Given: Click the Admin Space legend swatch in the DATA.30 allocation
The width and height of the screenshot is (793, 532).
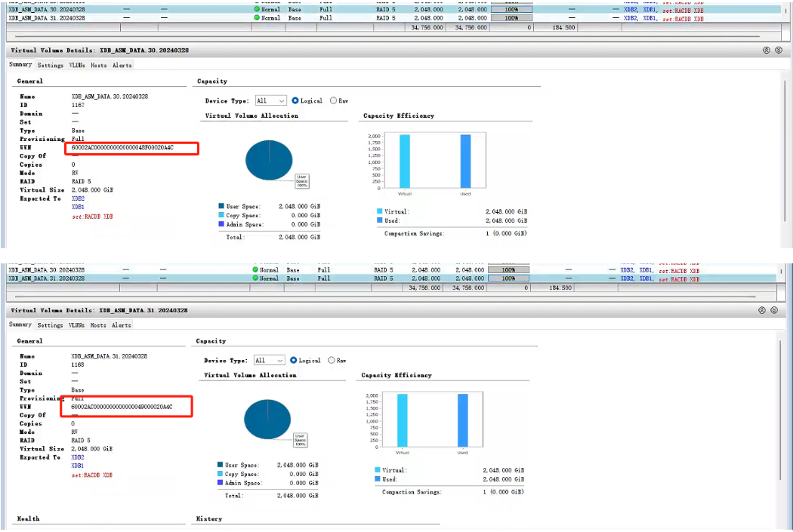Looking at the screenshot, I should tap(221, 224).
